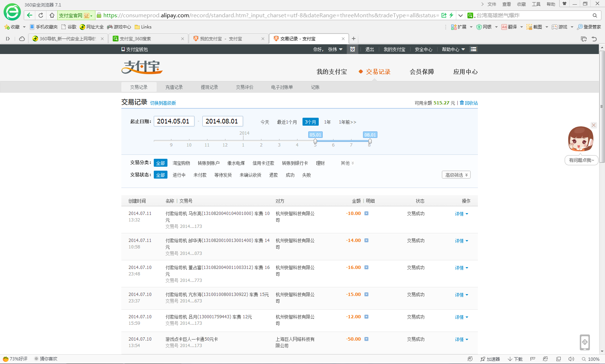
Task: Click the mobile phone icon at bottom right
Action: pyautogui.click(x=584, y=342)
